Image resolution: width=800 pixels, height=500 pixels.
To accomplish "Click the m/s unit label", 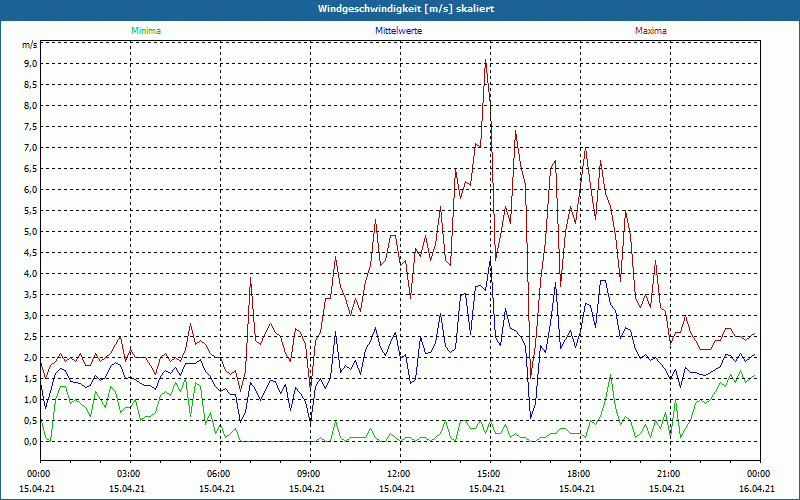I will tap(29, 45).
